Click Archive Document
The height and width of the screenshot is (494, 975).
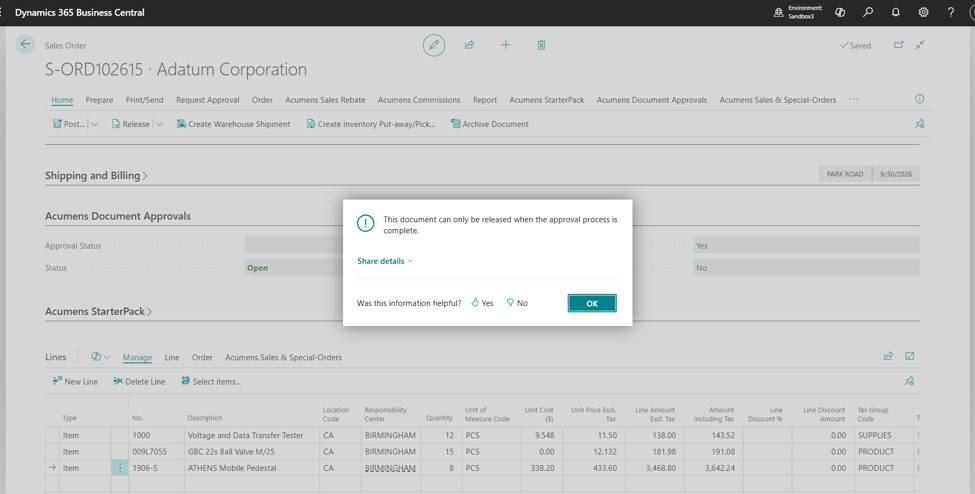click(x=490, y=124)
